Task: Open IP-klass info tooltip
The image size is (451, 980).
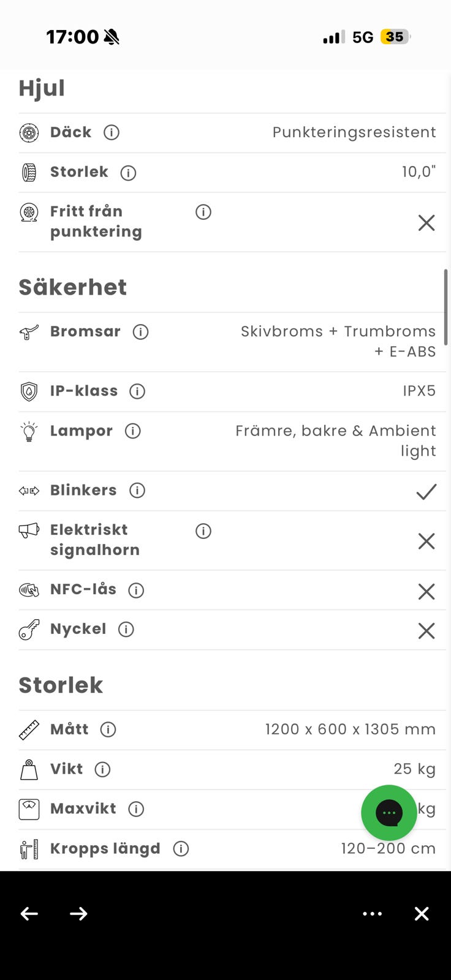Action: pos(137,391)
